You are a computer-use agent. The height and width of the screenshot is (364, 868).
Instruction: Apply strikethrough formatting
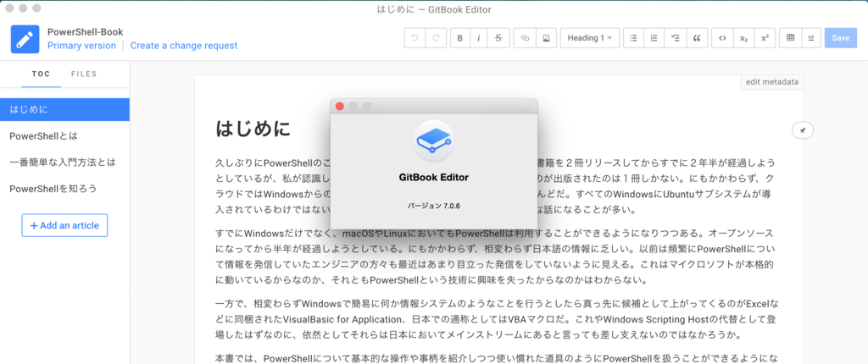click(498, 38)
